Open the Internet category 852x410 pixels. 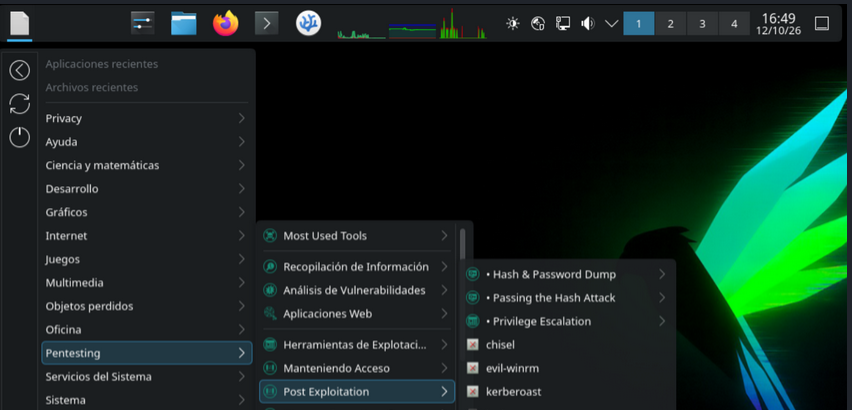pos(147,236)
